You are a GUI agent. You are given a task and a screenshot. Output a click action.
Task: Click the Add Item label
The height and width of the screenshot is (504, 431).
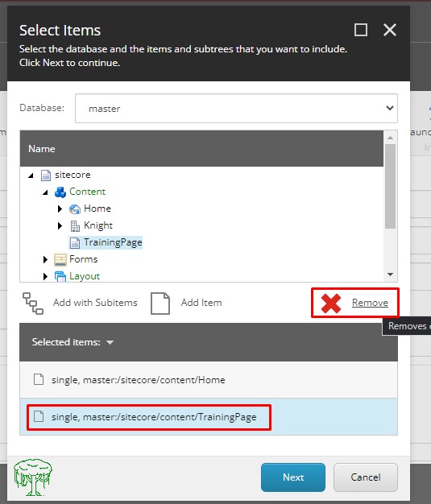tap(201, 303)
